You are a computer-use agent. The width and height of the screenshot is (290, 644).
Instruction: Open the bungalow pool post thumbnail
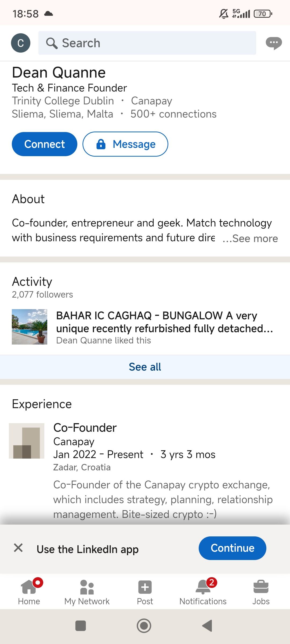pos(30,327)
